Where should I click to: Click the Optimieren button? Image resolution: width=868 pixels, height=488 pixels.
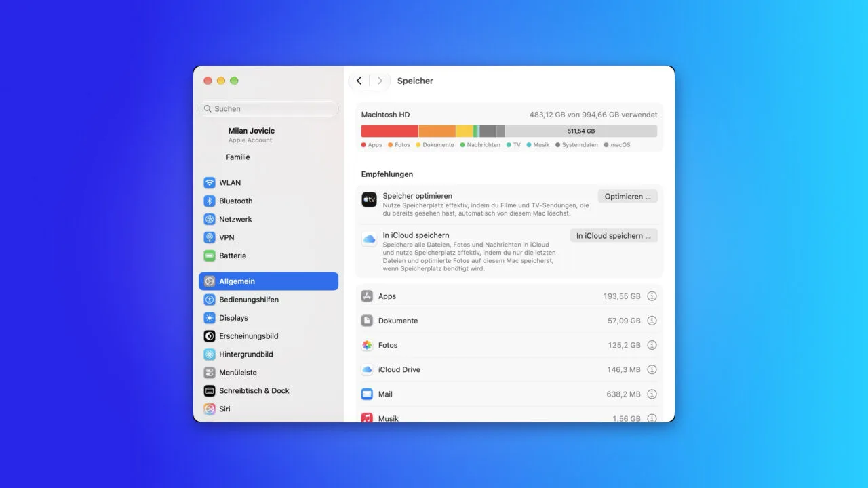coord(627,196)
